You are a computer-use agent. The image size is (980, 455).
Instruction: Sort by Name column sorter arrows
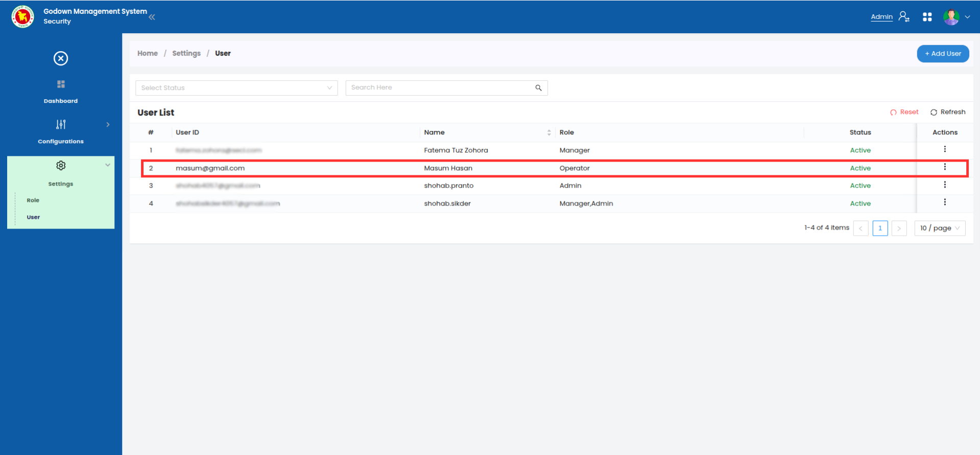549,132
